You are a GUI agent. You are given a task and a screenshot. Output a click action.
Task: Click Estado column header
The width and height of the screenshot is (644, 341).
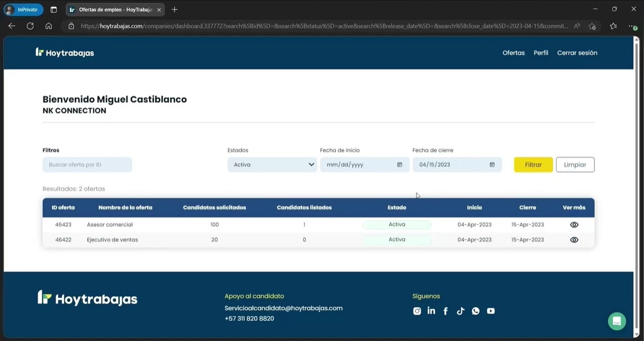pyautogui.click(x=397, y=207)
